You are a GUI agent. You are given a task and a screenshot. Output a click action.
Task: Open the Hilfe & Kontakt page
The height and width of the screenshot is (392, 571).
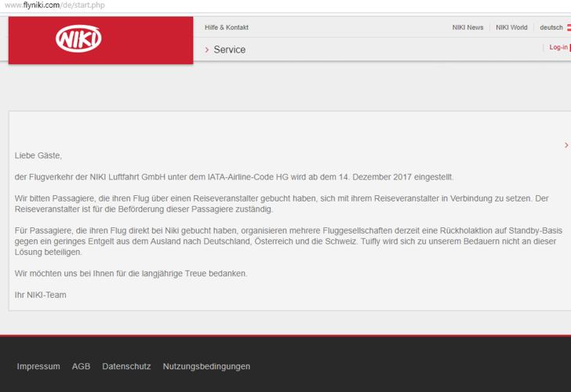click(x=227, y=27)
